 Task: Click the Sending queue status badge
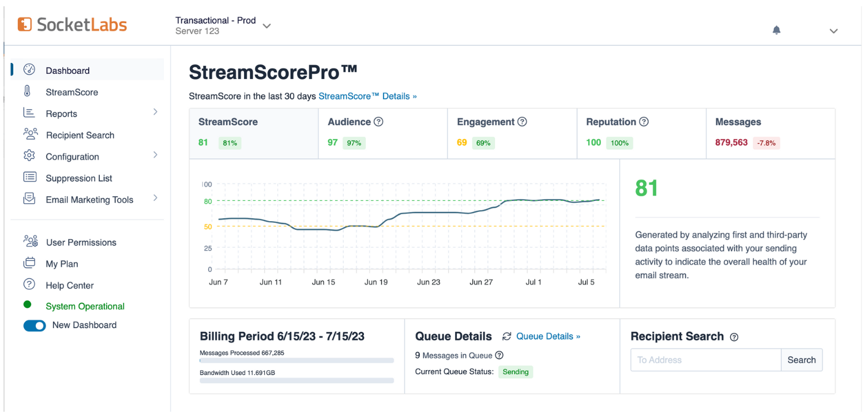click(516, 372)
